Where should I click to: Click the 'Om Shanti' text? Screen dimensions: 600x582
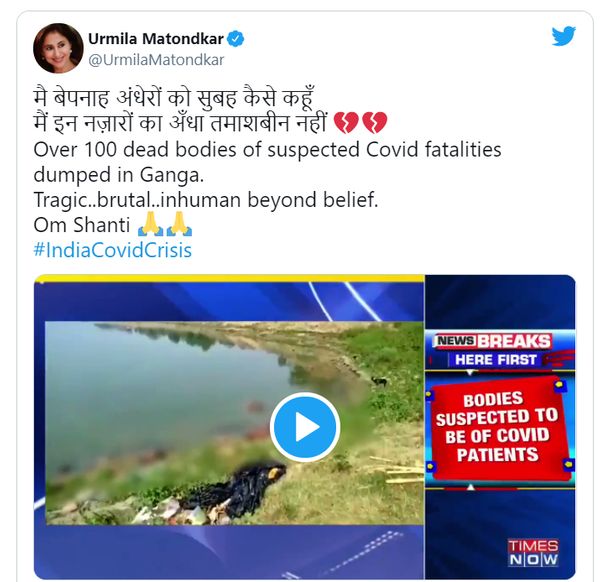(82, 225)
